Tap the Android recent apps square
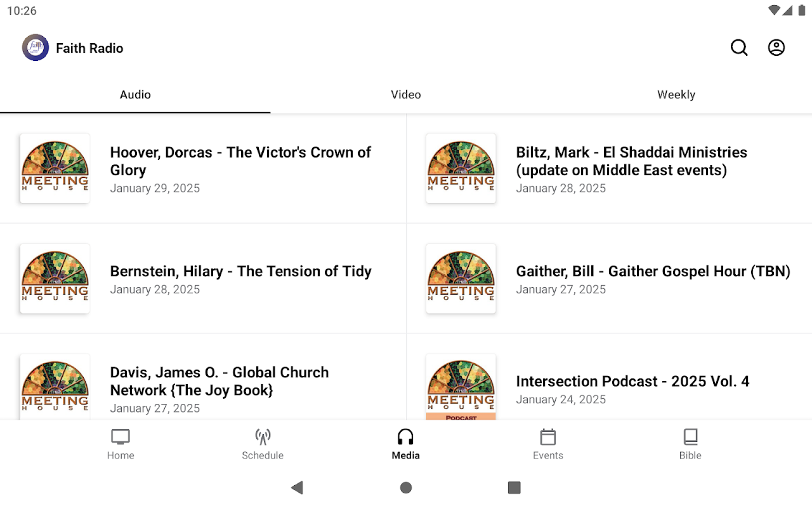Image resolution: width=812 pixels, height=508 pixels. (x=514, y=488)
